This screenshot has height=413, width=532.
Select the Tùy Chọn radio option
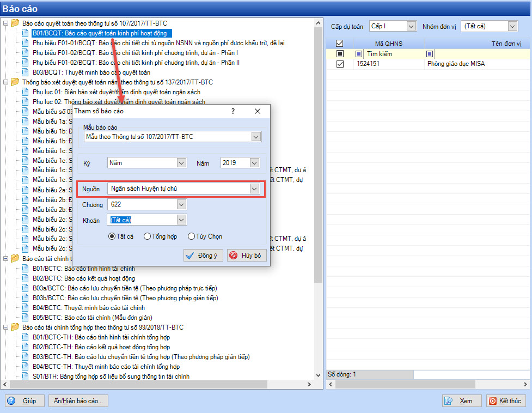click(191, 236)
